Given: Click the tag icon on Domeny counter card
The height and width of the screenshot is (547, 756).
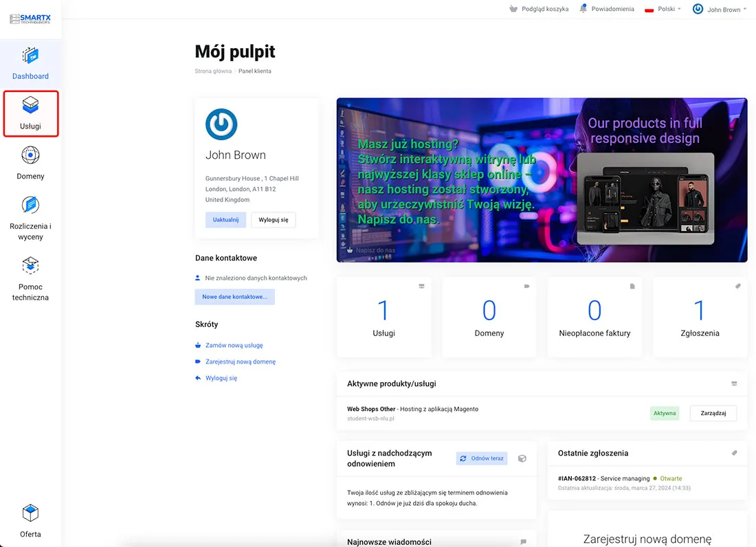Looking at the screenshot, I should [527, 287].
